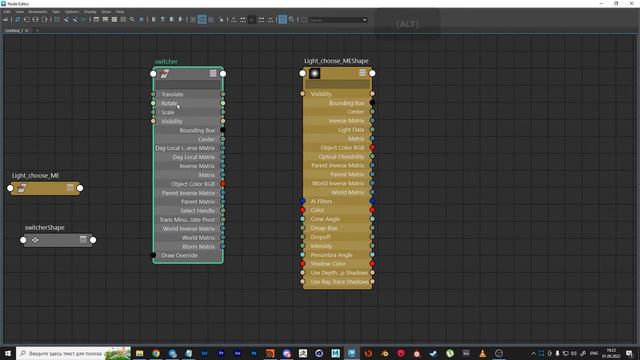
Task: Open After Effects from taskbar
Action: click(x=238, y=353)
